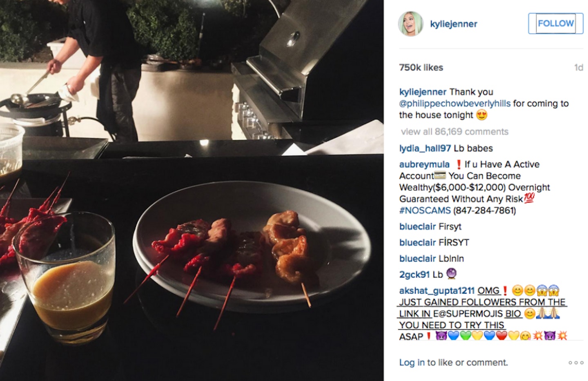Click the 1d post timestamp
Image resolution: width=588 pixels, height=381 pixels.
pyautogui.click(x=579, y=68)
